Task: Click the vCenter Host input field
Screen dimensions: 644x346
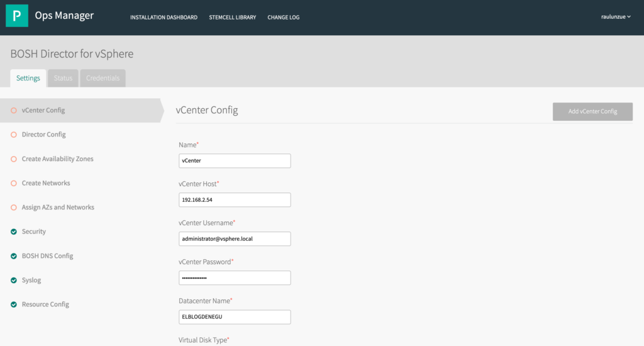Action: click(235, 199)
